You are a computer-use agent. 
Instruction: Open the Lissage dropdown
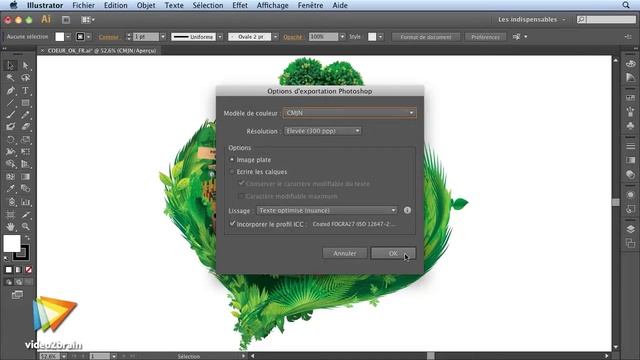327,210
